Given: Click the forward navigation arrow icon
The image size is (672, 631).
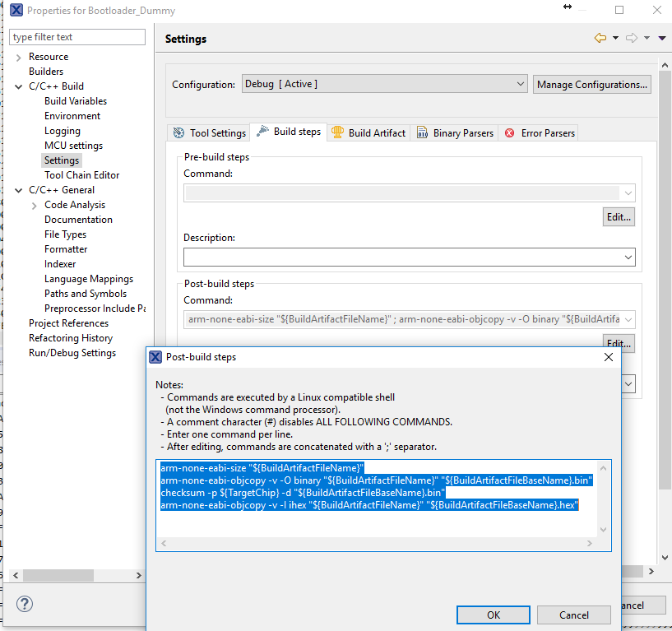Looking at the screenshot, I should (632, 38).
